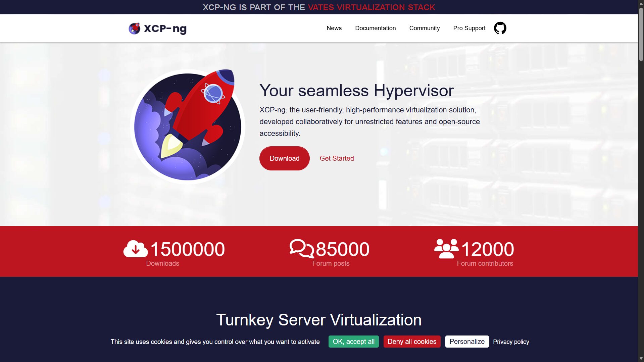Click the vertical scrollbar thumb
This screenshot has height=362, width=644.
pyautogui.click(x=641, y=34)
